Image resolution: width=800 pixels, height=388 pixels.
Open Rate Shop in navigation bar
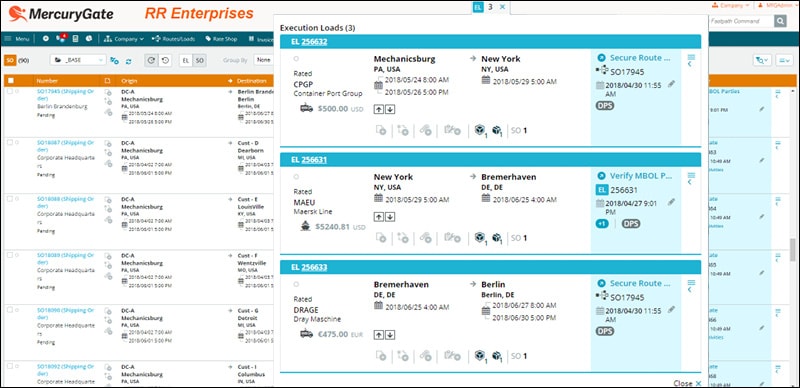[x=221, y=38]
